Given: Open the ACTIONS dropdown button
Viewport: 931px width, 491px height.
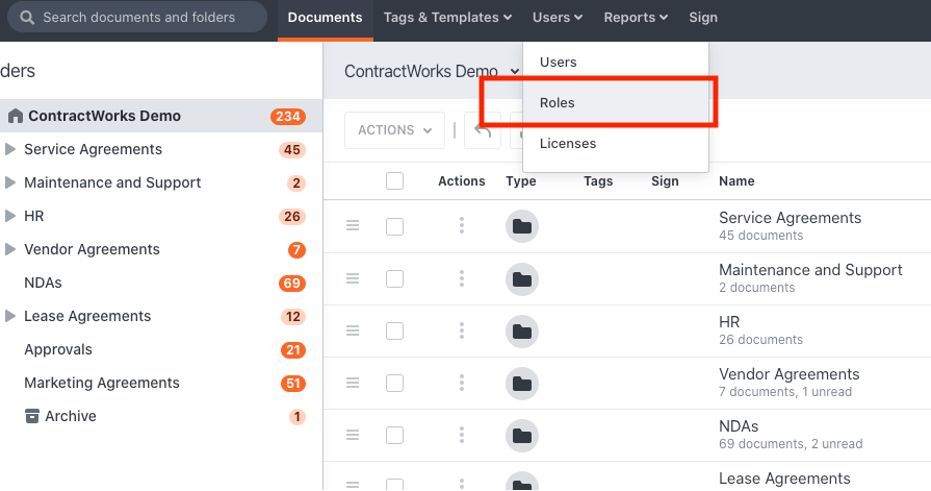Looking at the screenshot, I should click(394, 130).
